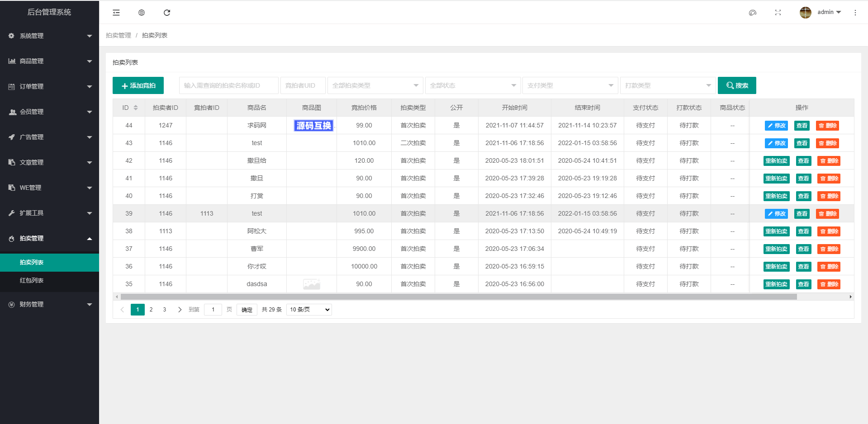
Task: Go to next page with right chevron
Action: coord(180,310)
